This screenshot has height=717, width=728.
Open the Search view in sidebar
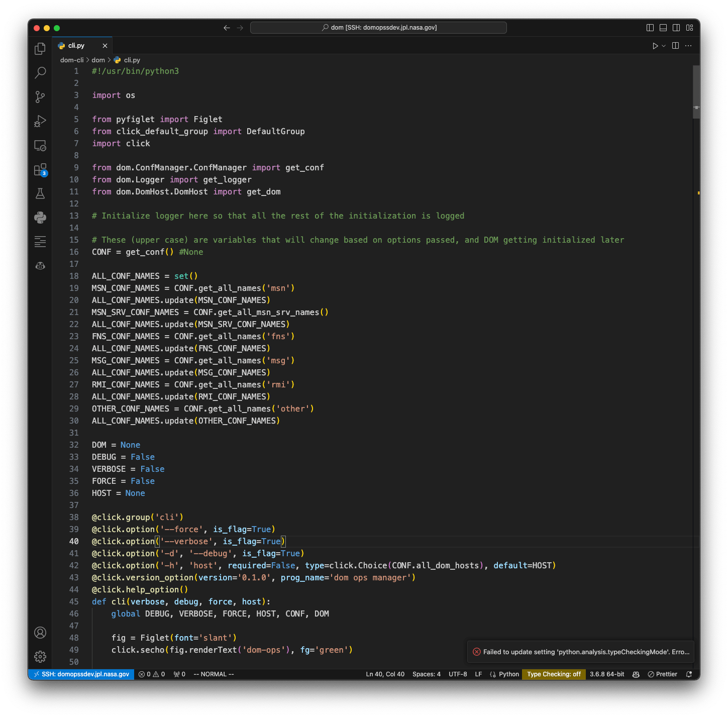click(x=40, y=73)
